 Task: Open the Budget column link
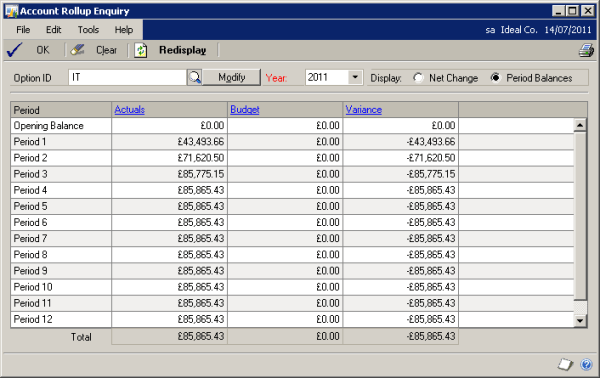click(245, 110)
